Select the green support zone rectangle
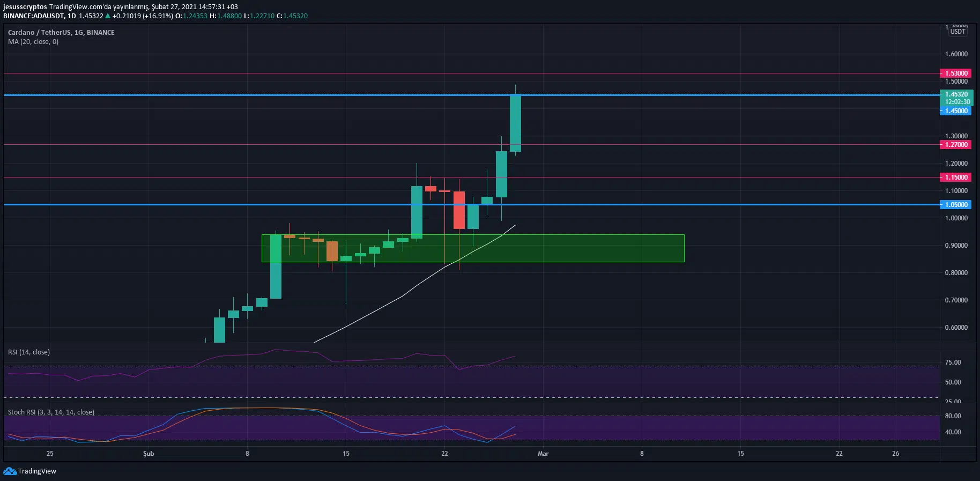Image resolution: width=980 pixels, height=481 pixels. click(590, 248)
